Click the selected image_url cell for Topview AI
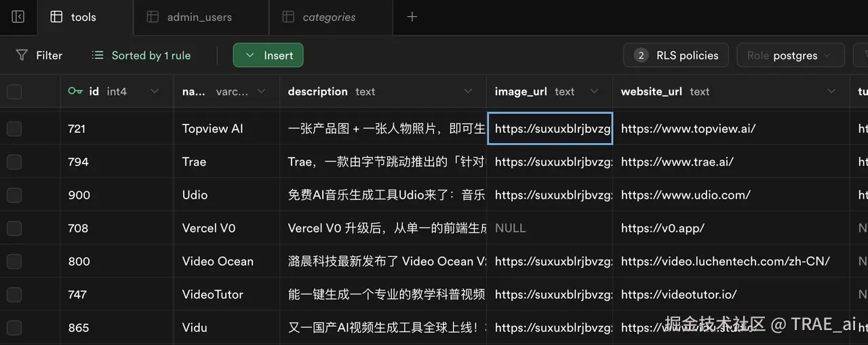This screenshot has height=345, width=868. coord(550,129)
